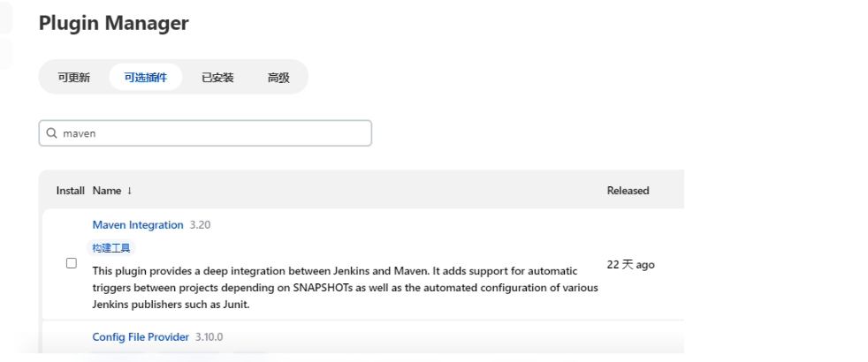Screen dimensions: 868x362
Task: Click the Plugin Manager page heading
Action: (114, 24)
